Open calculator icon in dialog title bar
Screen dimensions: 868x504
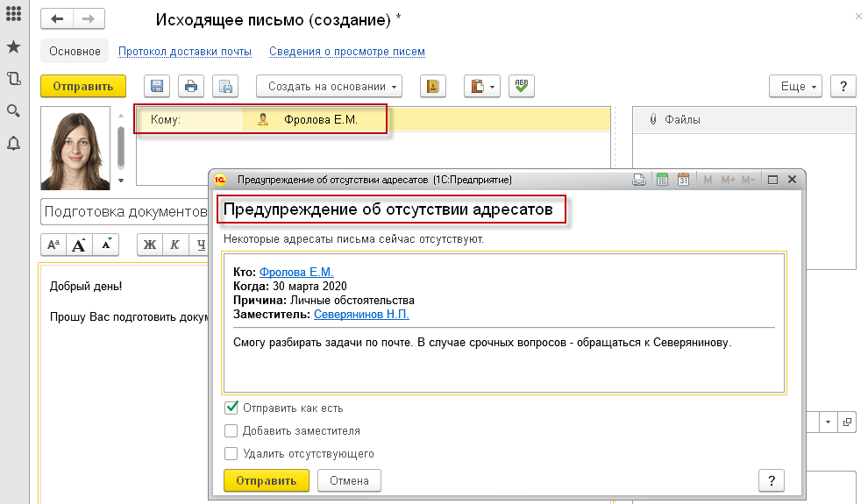pyautogui.click(x=663, y=180)
